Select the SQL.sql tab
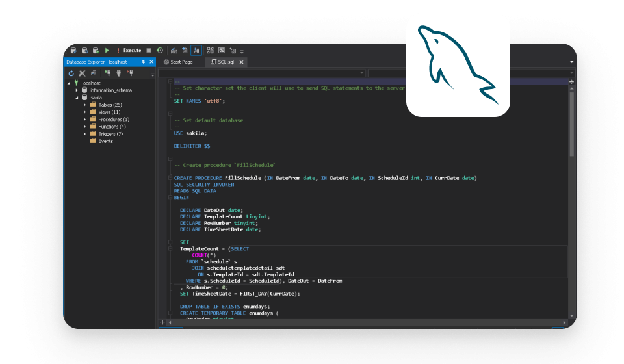This screenshot has width=624, height=364. coord(226,62)
